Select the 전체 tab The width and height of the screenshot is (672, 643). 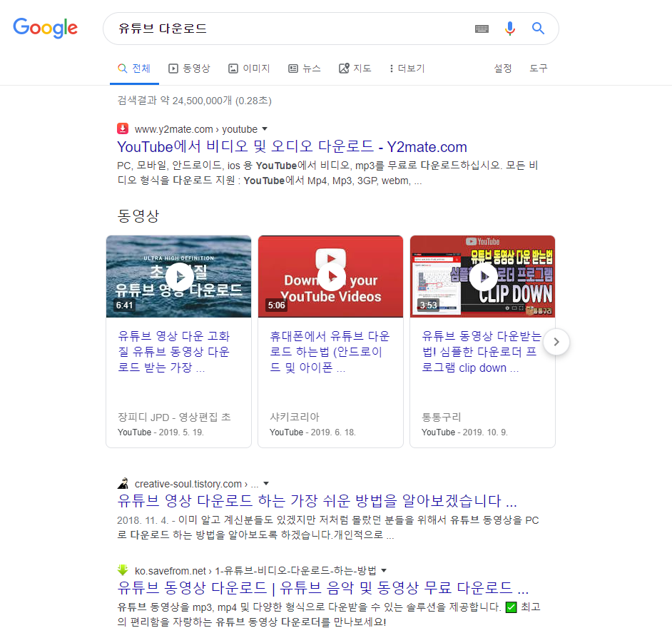coord(134,69)
